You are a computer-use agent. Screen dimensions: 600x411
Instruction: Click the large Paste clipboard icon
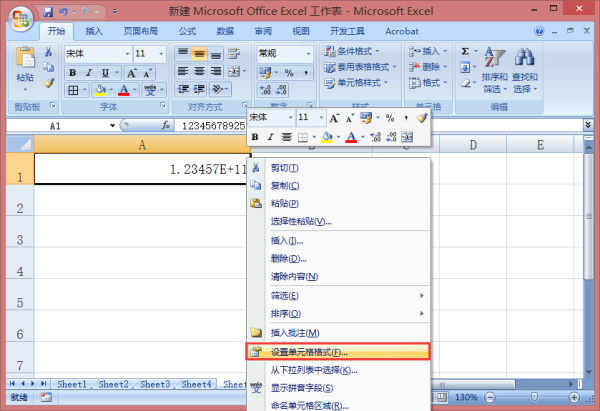click(25, 57)
